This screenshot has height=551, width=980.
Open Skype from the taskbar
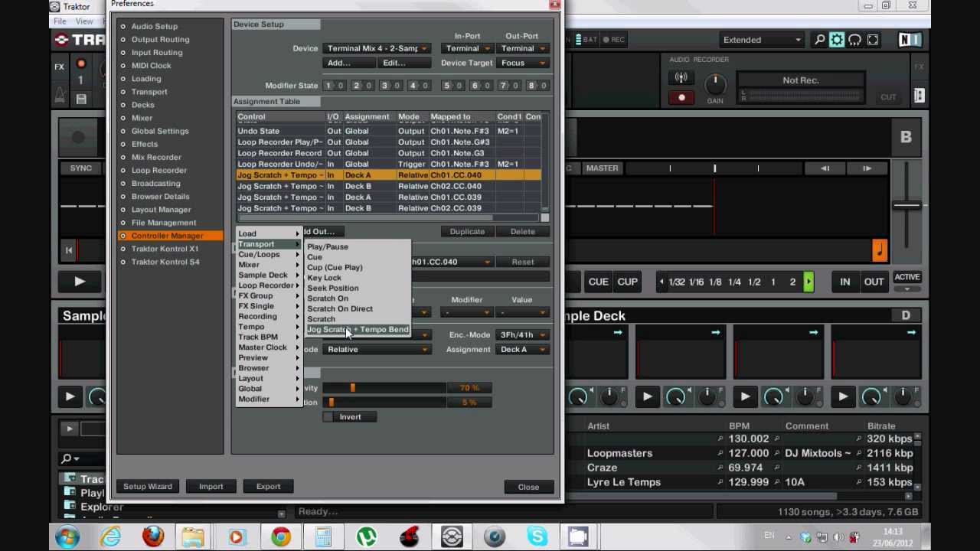[x=537, y=536]
